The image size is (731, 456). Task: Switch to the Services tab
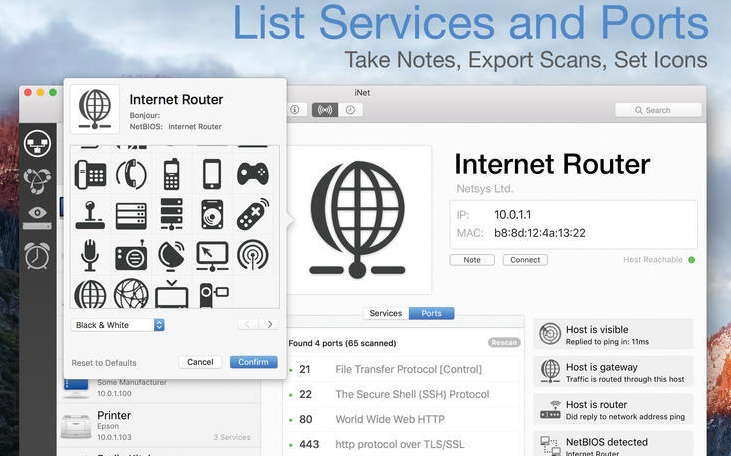385,313
